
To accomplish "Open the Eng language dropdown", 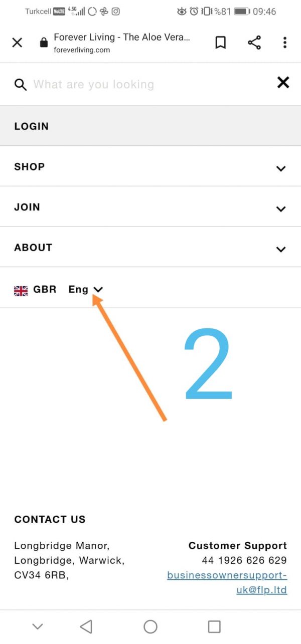I will pos(85,290).
